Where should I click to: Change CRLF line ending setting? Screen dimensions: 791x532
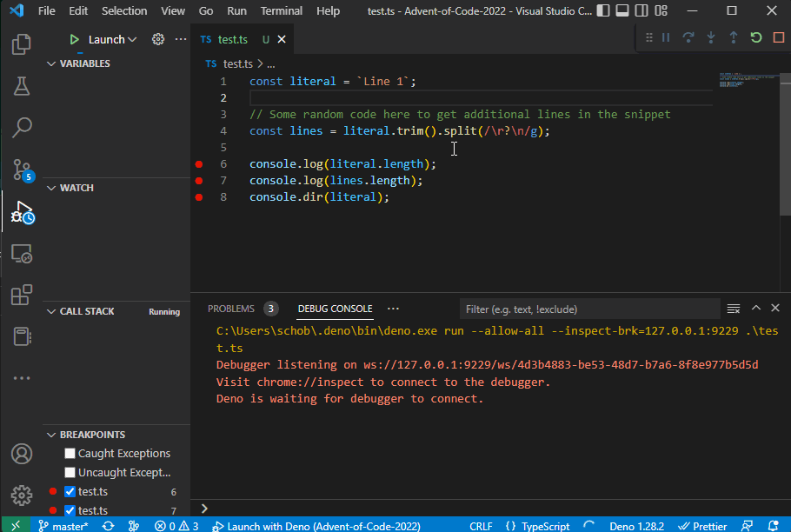tap(480, 526)
